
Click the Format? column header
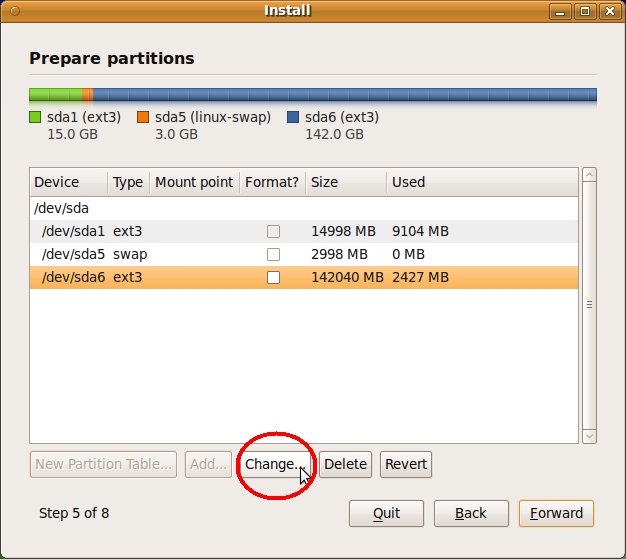click(x=272, y=182)
